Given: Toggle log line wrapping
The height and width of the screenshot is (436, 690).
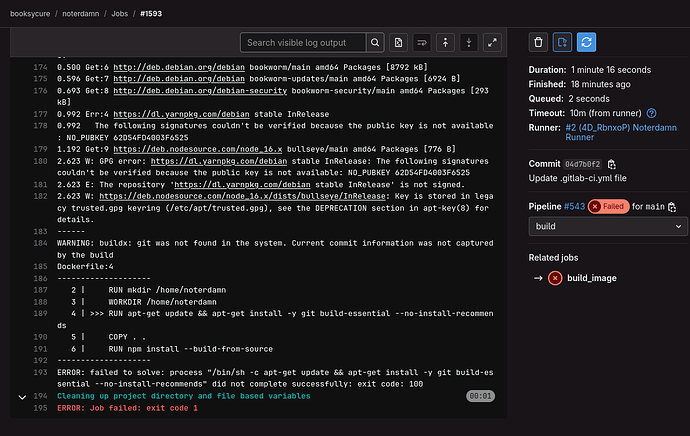Looking at the screenshot, I should 422,43.
